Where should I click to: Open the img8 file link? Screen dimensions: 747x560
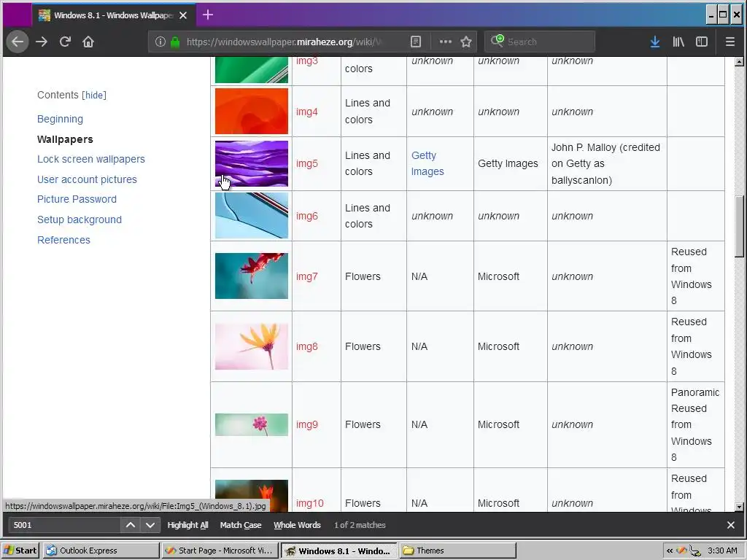pyautogui.click(x=307, y=346)
